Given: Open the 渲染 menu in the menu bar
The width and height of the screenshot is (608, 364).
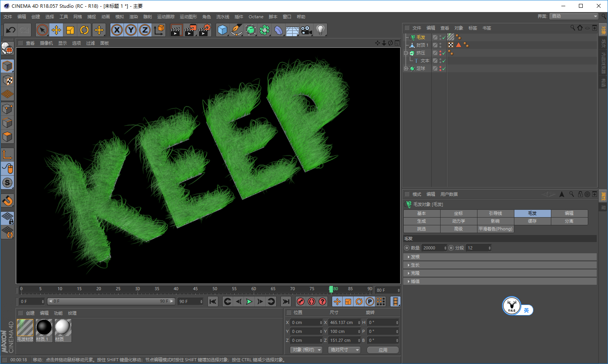Looking at the screenshot, I should point(134,17).
